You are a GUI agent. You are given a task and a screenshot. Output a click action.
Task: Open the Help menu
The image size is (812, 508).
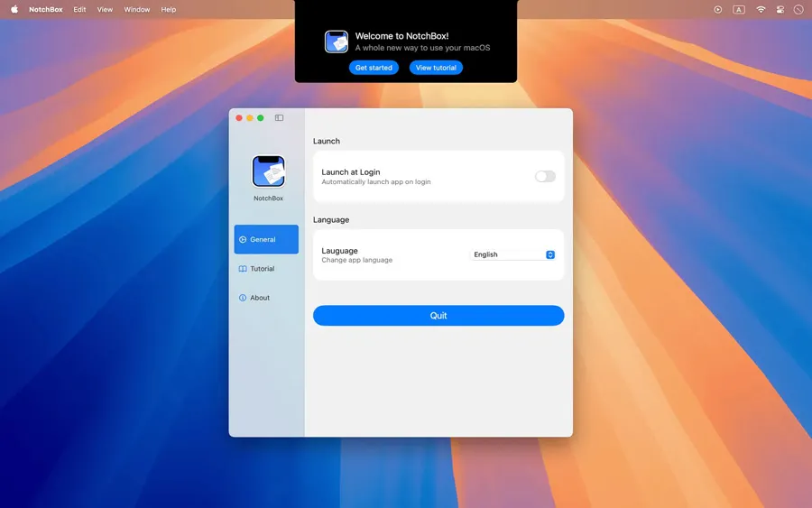click(x=169, y=9)
